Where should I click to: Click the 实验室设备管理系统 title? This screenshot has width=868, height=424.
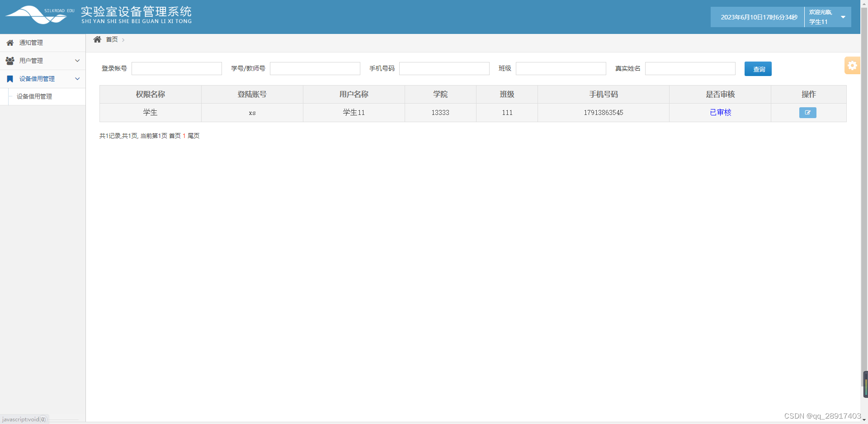136,11
